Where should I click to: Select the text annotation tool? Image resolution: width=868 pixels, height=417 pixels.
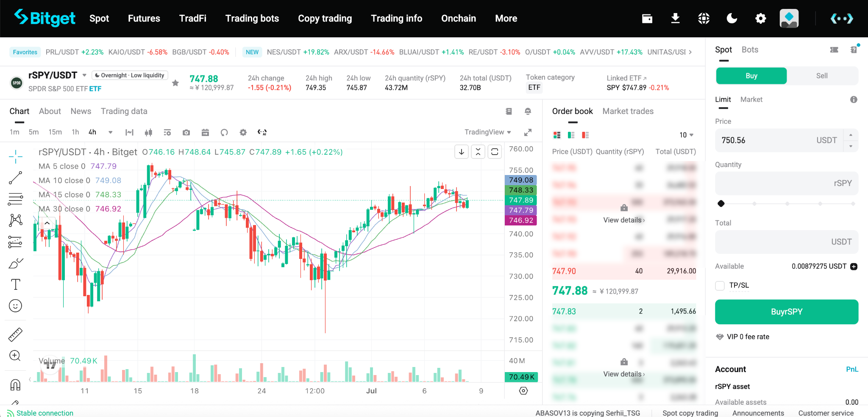click(x=16, y=284)
